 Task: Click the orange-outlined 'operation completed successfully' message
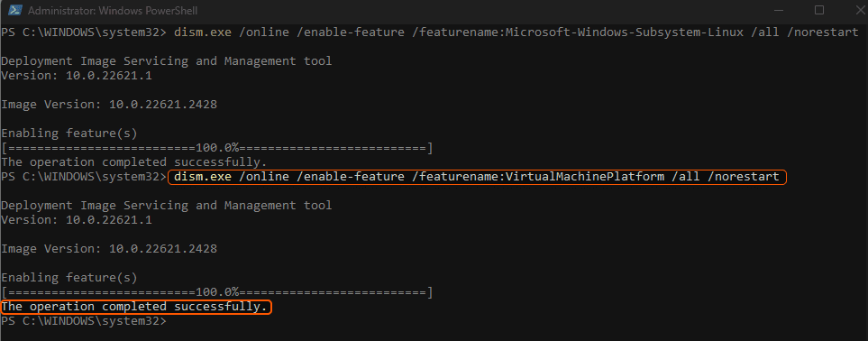pyautogui.click(x=136, y=307)
